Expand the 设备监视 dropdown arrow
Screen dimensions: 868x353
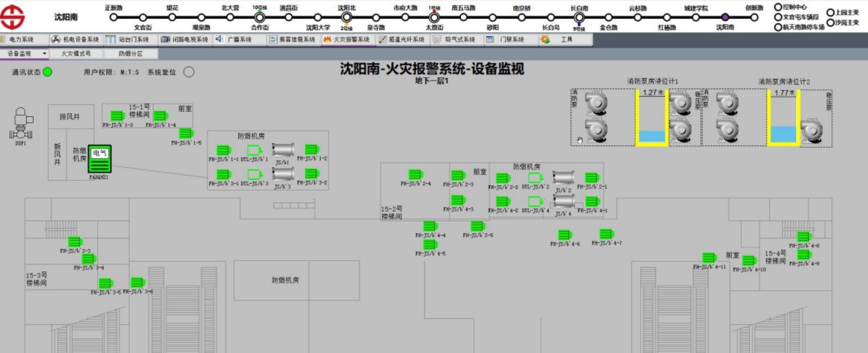(x=44, y=54)
